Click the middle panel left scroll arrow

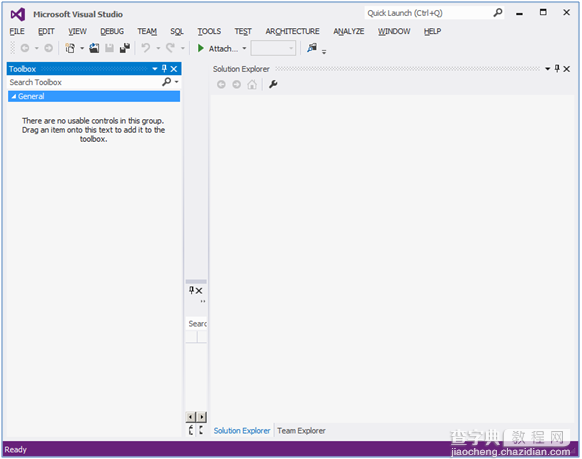(190, 417)
